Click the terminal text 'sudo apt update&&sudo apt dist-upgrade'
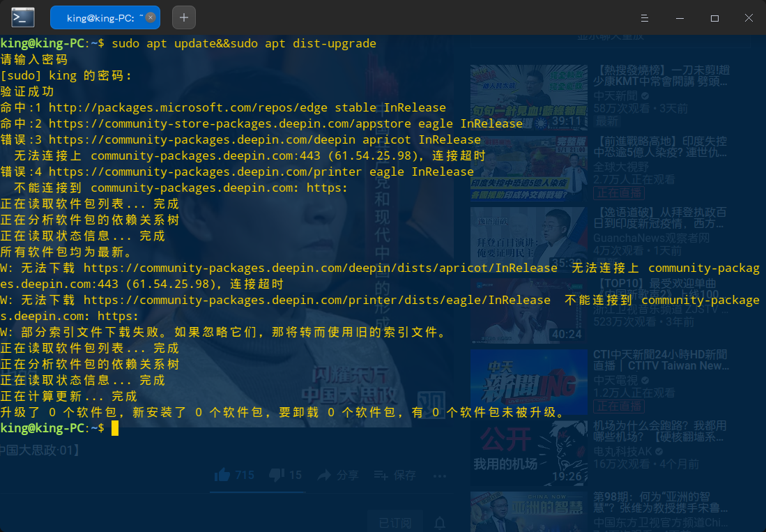766x532 pixels. click(244, 43)
